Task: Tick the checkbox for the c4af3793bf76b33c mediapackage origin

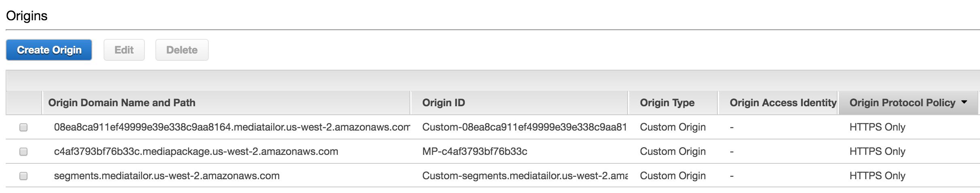Action: point(23,152)
